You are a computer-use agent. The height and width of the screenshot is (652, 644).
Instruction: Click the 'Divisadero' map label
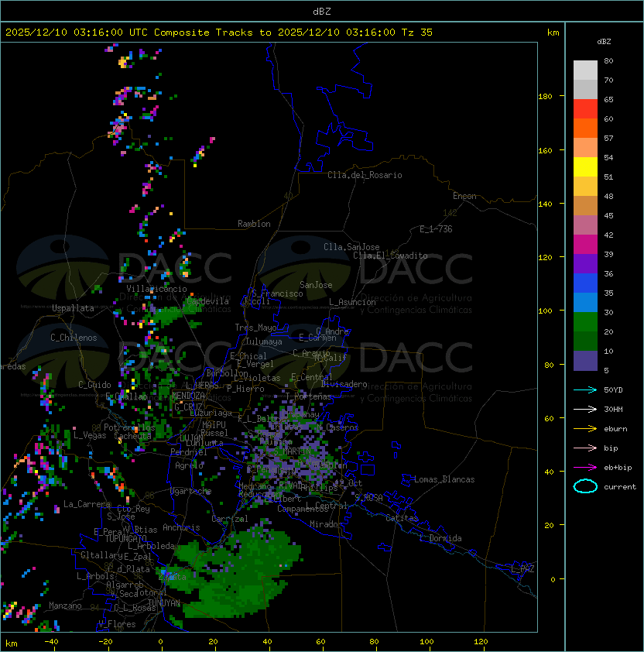pyautogui.click(x=344, y=384)
